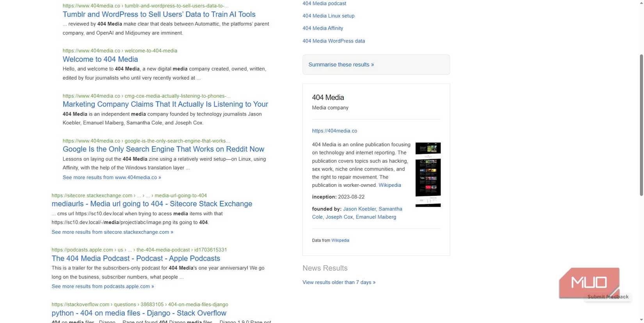Click the snippet about the subscribers-only podcast trailer
This screenshot has height=323, width=644.
pos(158,273)
